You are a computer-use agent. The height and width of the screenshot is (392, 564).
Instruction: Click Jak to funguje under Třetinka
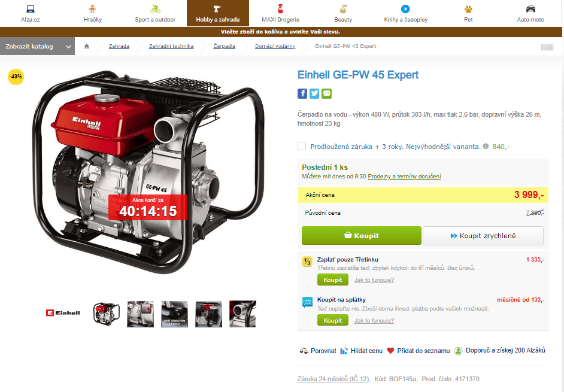374,280
